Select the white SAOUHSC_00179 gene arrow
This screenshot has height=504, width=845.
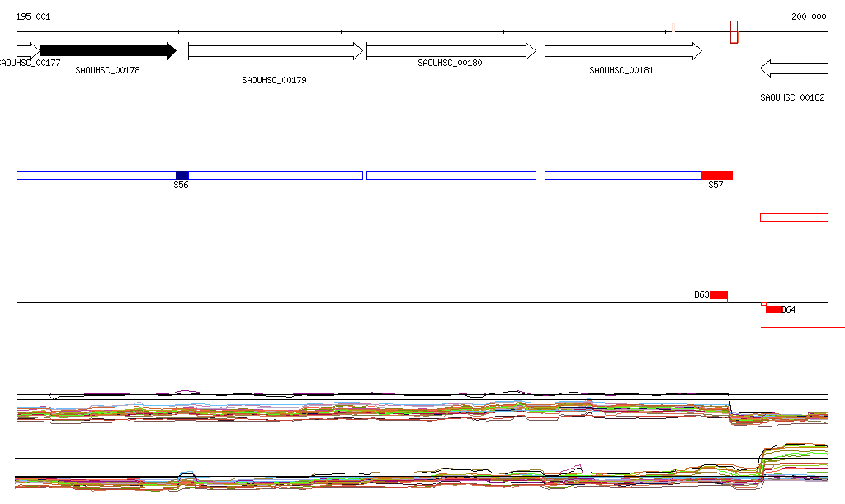275,51
